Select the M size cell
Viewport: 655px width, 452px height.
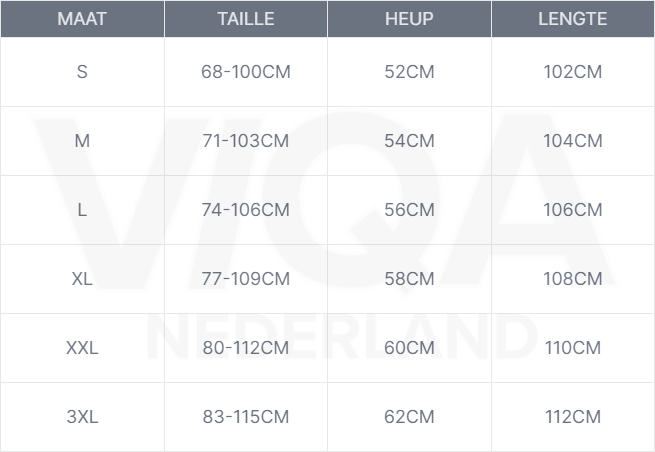[x=82, y=141]
